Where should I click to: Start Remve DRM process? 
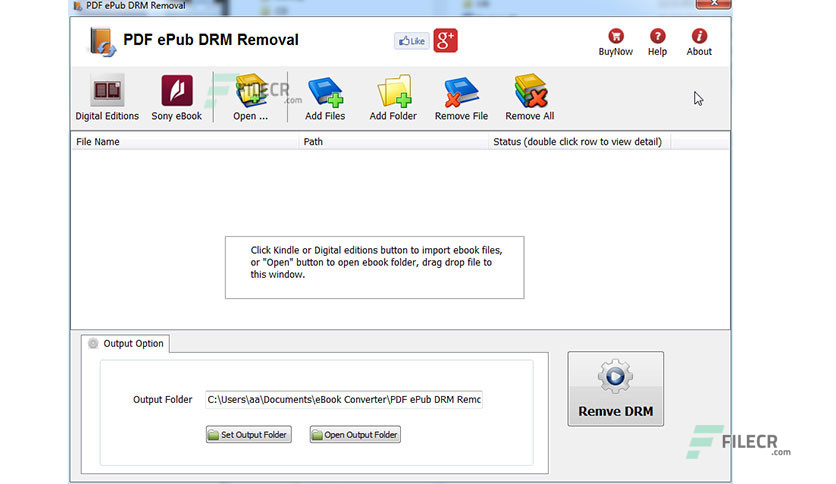615,389
